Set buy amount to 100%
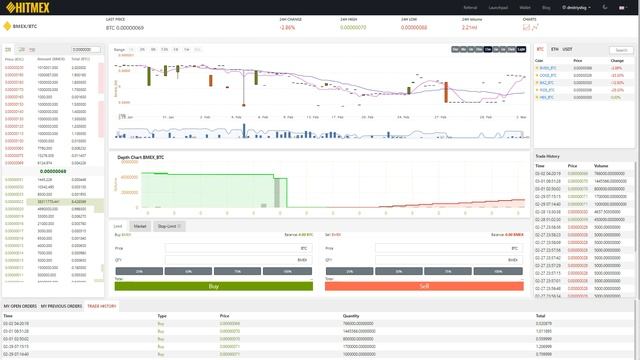Screen dimensions: 640x360 (x=287, y=271)
